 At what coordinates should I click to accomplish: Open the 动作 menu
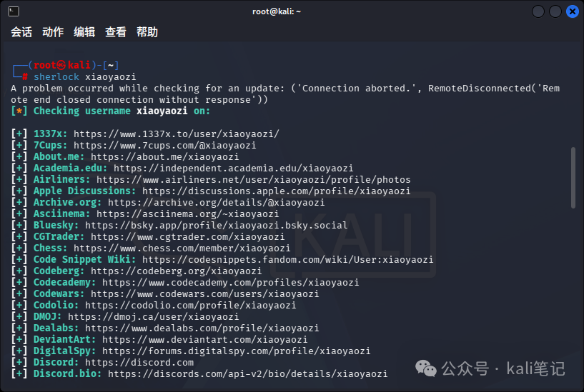(53, 32)
